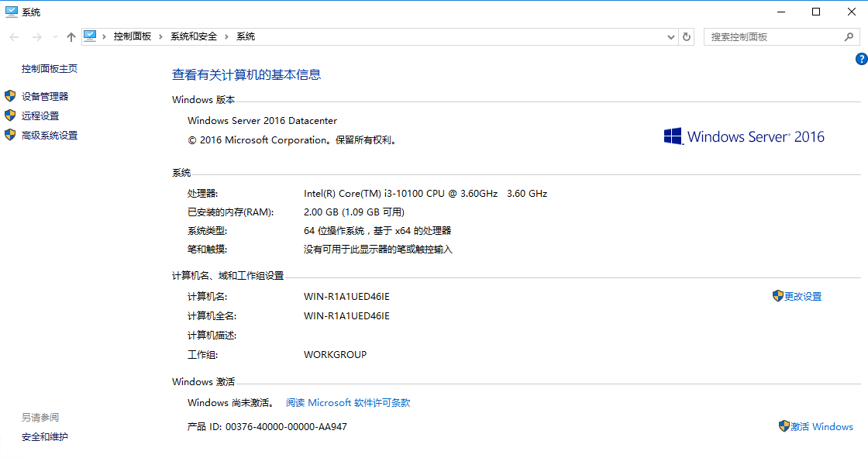Click the Forward navigation arrow

[x=36, y=37]
